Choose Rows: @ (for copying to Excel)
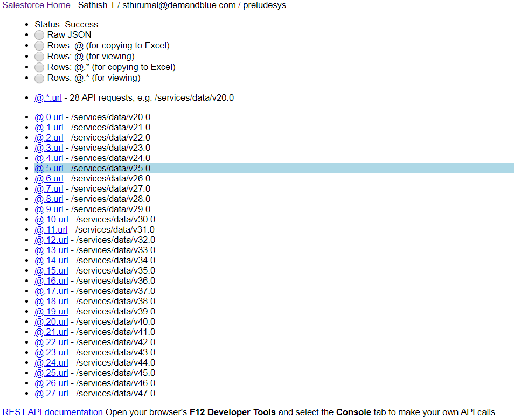514x420 pixels. point(39,46)
